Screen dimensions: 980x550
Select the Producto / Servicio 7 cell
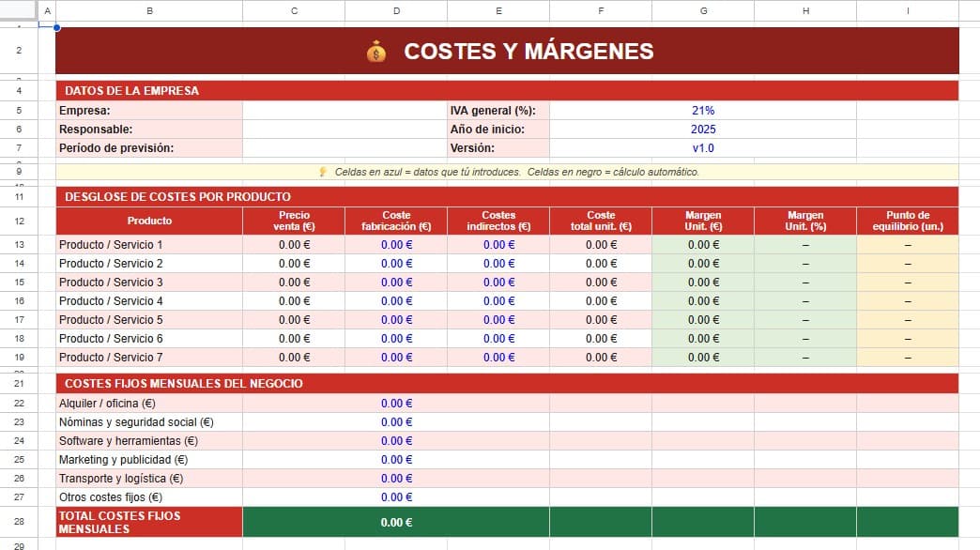tap(149, 357)
